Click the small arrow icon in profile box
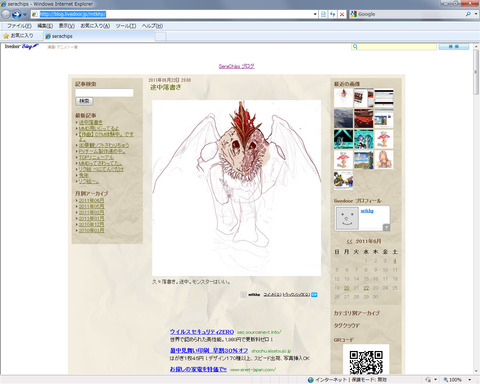 [386, 227]
